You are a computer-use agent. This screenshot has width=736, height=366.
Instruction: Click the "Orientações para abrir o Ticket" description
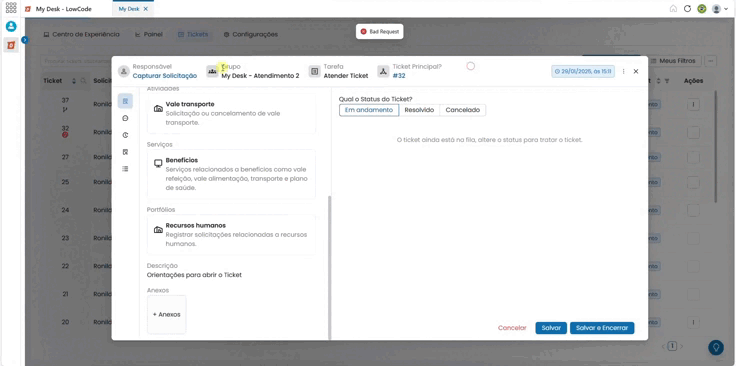point(194,275)
